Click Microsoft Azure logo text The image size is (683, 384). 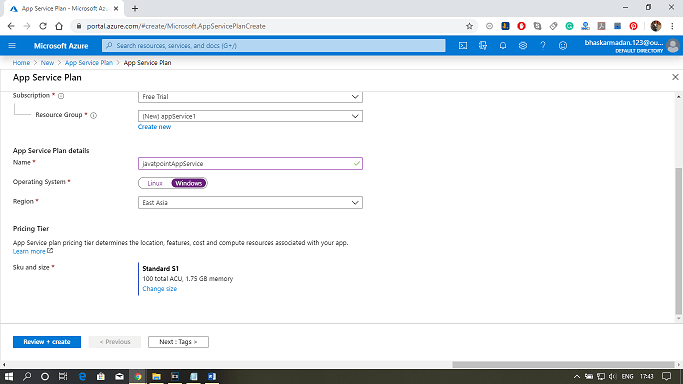point(61,46)
